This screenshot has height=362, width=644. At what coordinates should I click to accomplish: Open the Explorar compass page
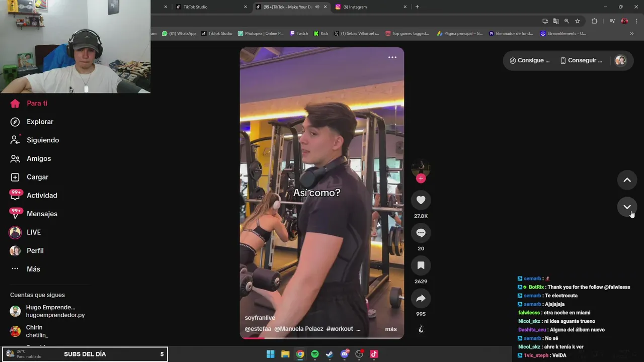point(32,122)
